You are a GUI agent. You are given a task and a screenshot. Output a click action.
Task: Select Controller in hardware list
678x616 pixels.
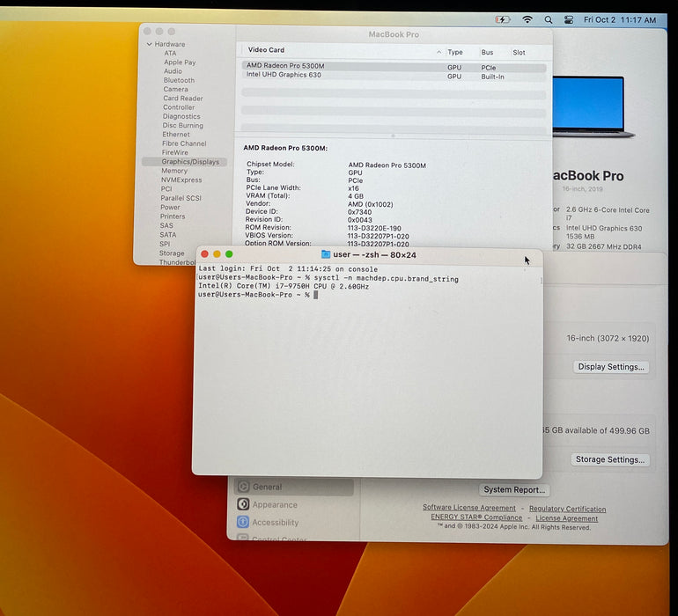pos(179,107)
